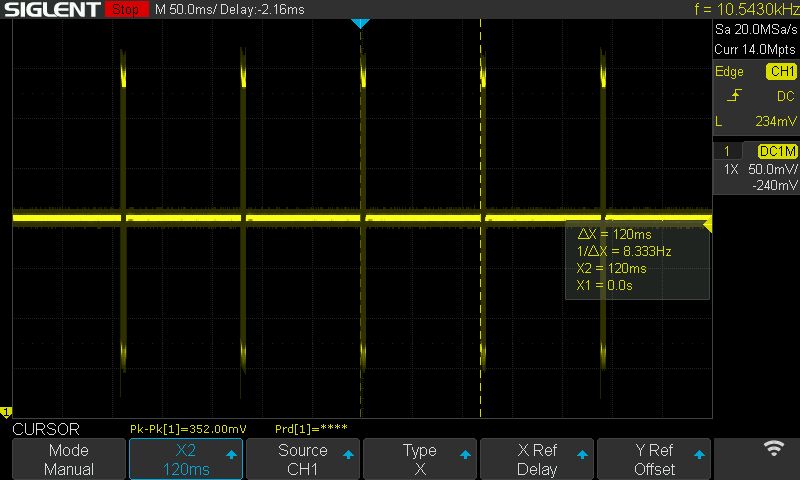Click the up arrow on X Ref softkey

click(x=582, y=454)
